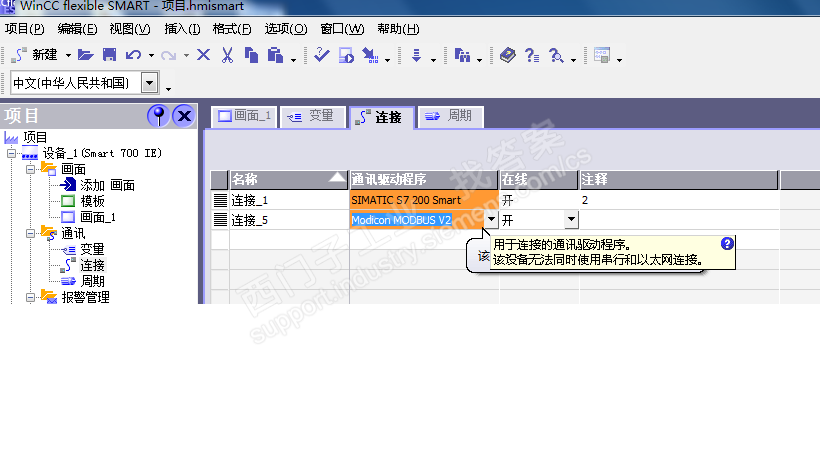Open the redo history dropdown arrow

click(186, 55)
